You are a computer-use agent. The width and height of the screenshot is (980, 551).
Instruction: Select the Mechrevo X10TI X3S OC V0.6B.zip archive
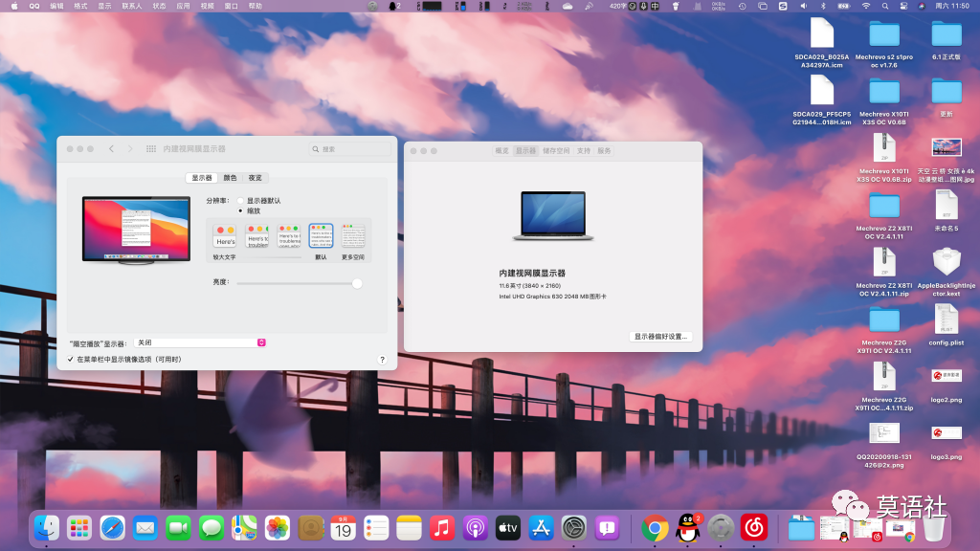pos(883,158)
